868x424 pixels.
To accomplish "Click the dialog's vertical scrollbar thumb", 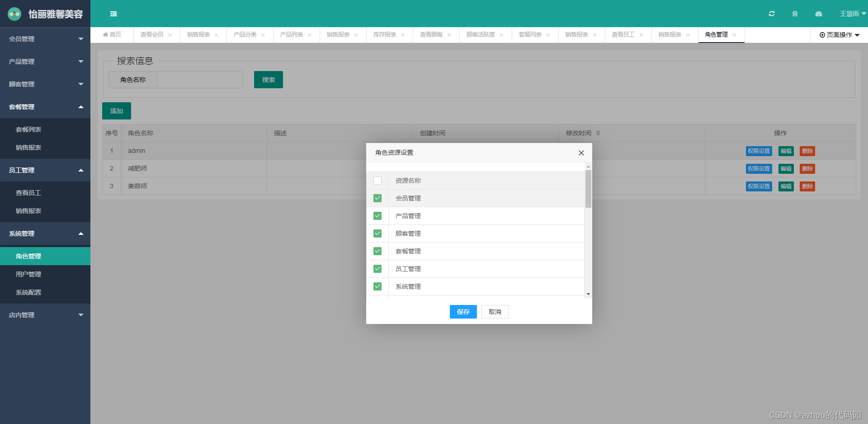I will (x=588, y=189).
